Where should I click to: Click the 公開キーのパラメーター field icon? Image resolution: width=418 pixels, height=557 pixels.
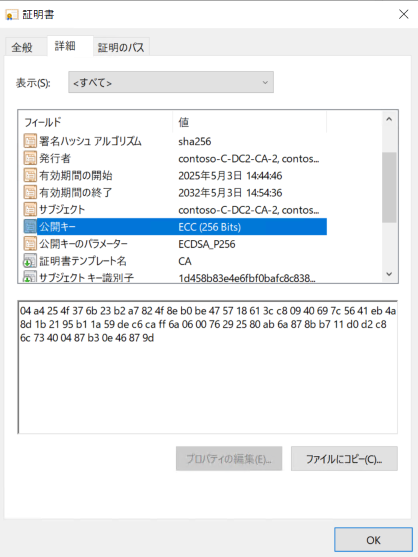tap(30, 244)
